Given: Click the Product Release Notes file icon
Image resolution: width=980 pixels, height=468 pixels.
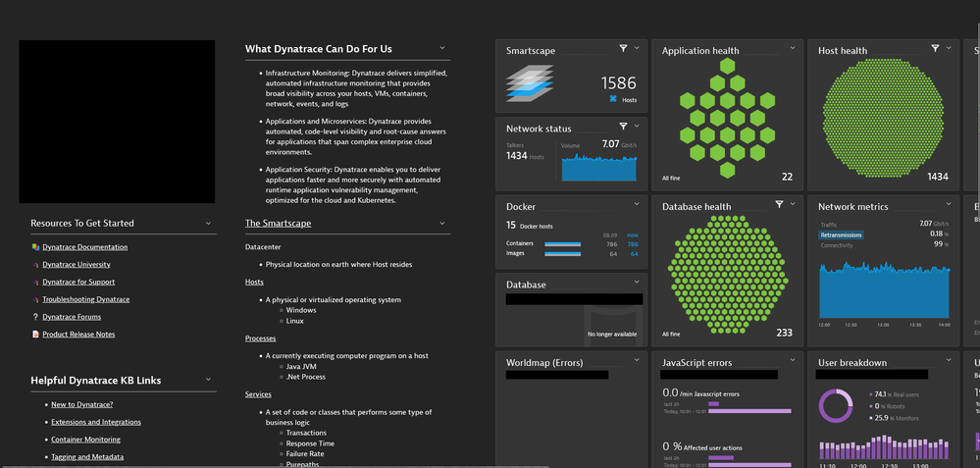Looking at the screenshot, I should pyautogui.click(x=35, y=335).
